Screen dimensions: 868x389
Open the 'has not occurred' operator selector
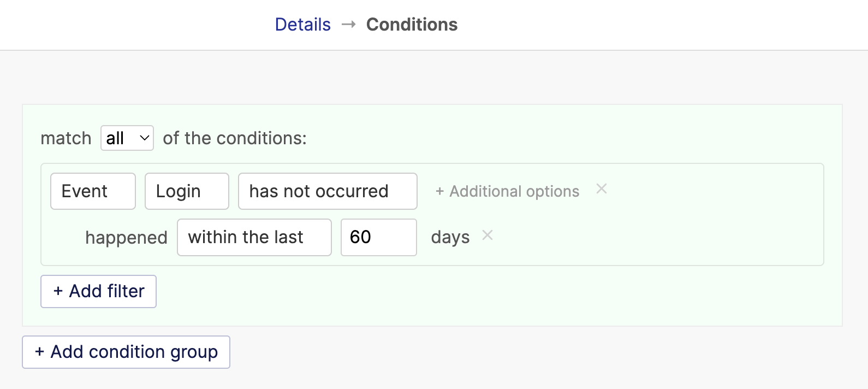pyautogui.click(x=328, y=191)
